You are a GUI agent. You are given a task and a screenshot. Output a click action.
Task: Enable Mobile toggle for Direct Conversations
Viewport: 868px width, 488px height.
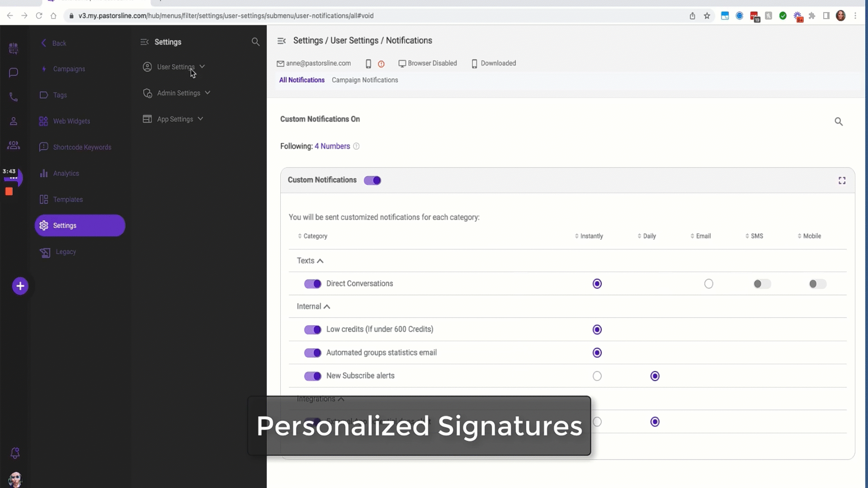pyautogui.click(x=817, y=284)
